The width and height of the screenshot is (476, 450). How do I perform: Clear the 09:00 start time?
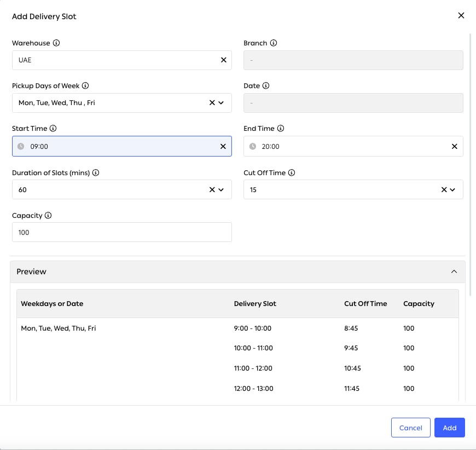click(223, 147)
